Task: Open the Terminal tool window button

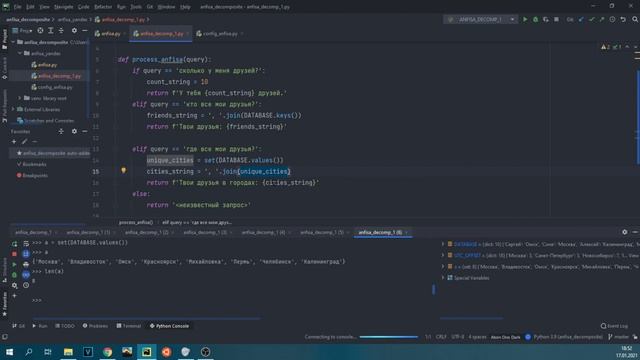Action: pyautogui.click(x=129, y=326)
